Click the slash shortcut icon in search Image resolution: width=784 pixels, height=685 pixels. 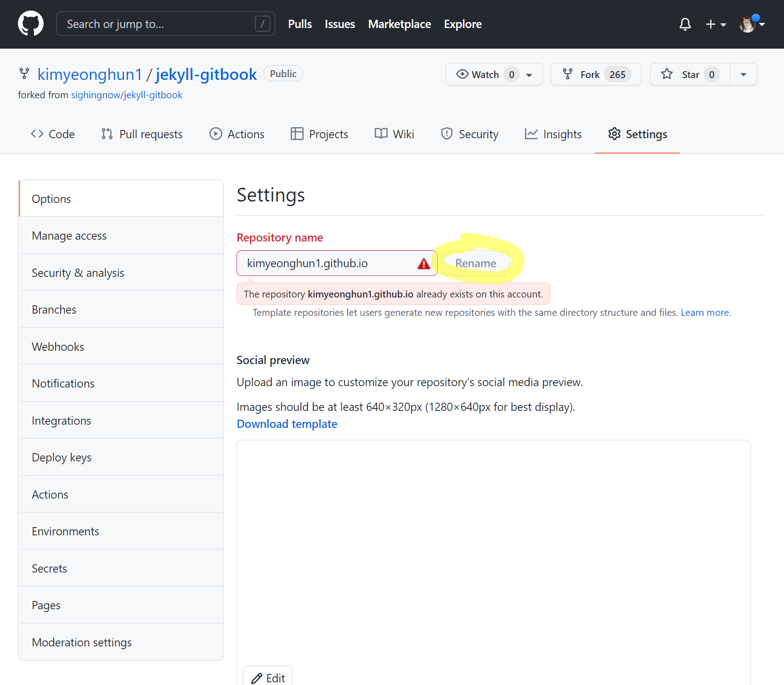262,24
